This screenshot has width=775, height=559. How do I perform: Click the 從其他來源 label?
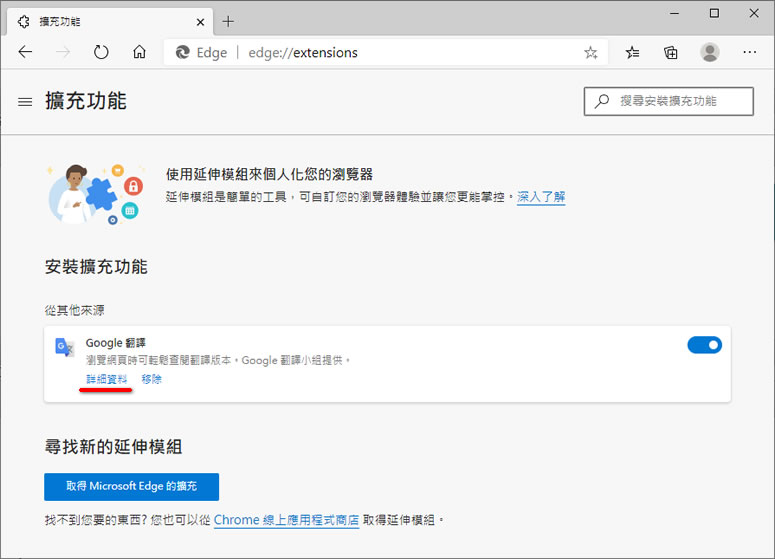[x=75, y=310]
